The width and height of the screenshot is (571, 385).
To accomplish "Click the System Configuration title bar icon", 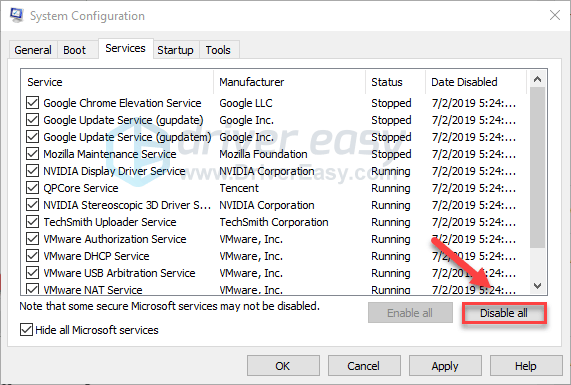I will tap(16, 15).
